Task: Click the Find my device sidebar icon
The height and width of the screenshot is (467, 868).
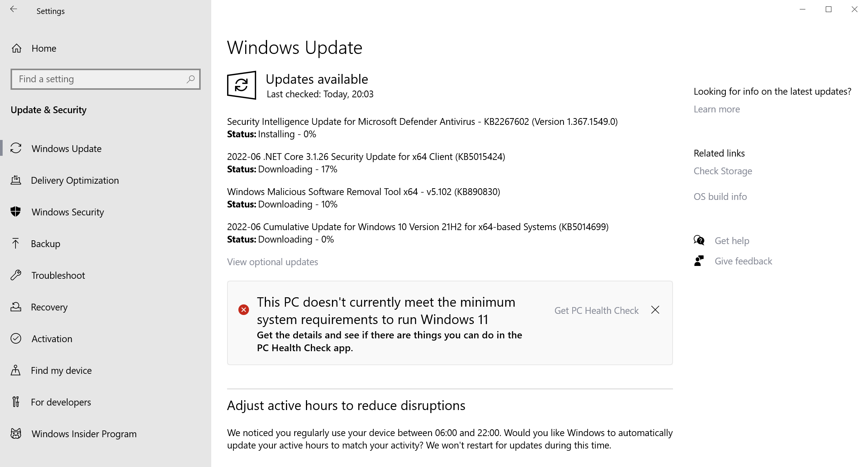Action: [16, 370]
